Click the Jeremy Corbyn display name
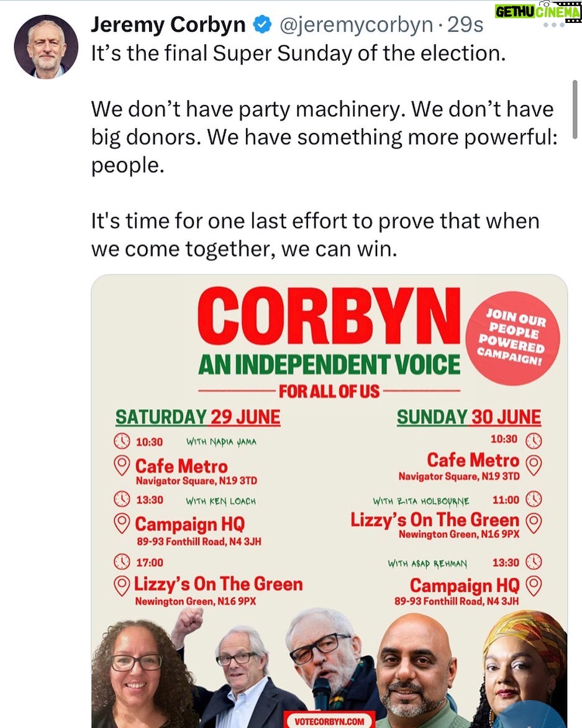The image size is (582, 728). [168, 25]
